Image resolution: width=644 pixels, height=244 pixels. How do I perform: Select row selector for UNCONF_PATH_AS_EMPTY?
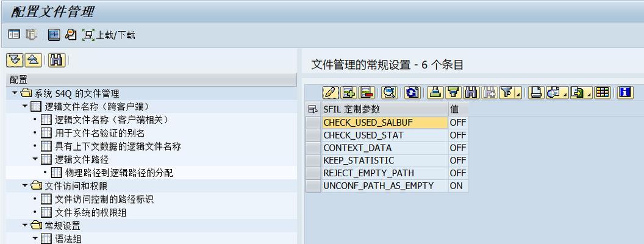click(x=313, y=185)
